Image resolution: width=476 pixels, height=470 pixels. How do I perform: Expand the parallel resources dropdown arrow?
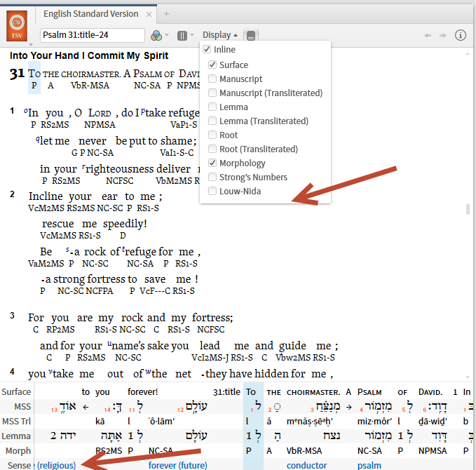192,35
